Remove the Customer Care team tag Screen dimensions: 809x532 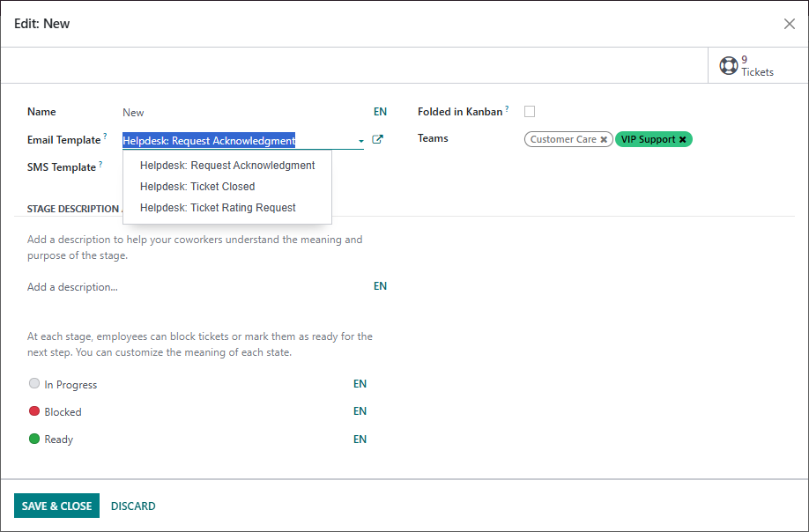click(604, 140)
